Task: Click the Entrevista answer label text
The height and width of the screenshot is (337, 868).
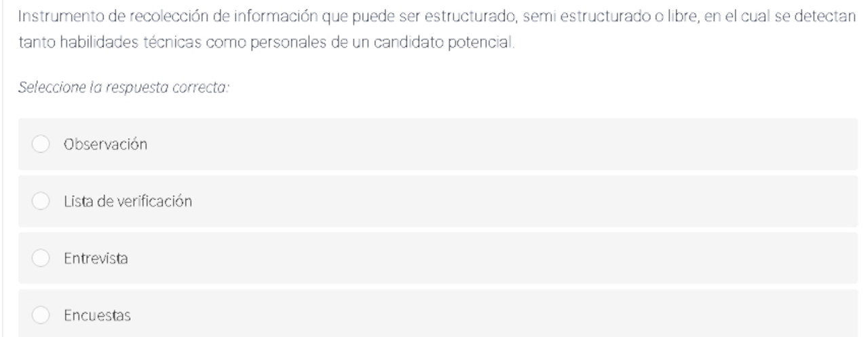Action: (96, 259)
